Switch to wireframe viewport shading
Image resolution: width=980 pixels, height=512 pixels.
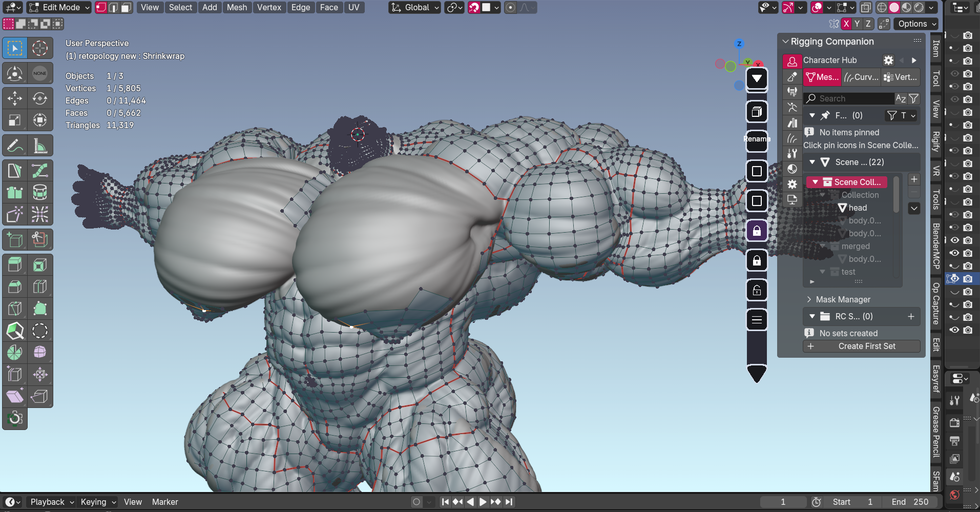882,8
